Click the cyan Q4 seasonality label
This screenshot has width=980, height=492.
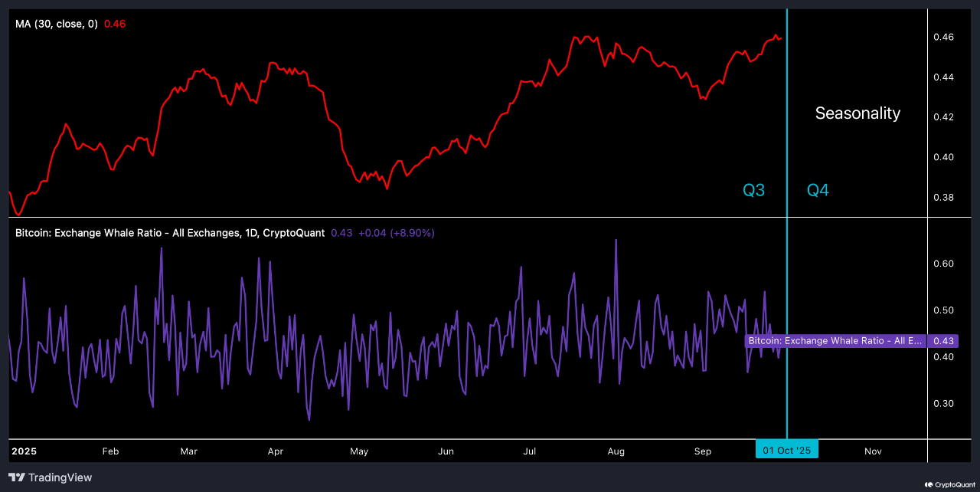pyautogui.click(x=817, y=190)
